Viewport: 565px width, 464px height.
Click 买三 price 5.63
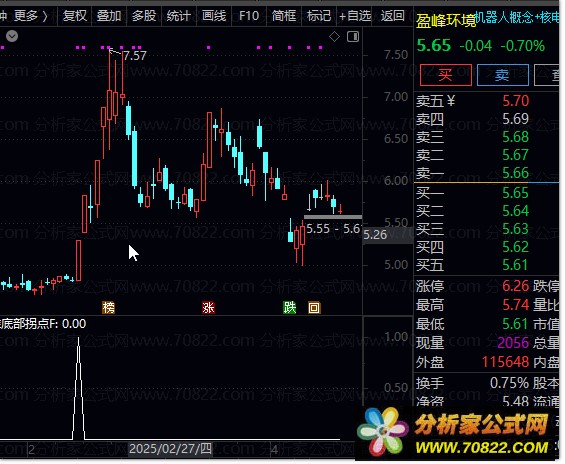point(515,229)
